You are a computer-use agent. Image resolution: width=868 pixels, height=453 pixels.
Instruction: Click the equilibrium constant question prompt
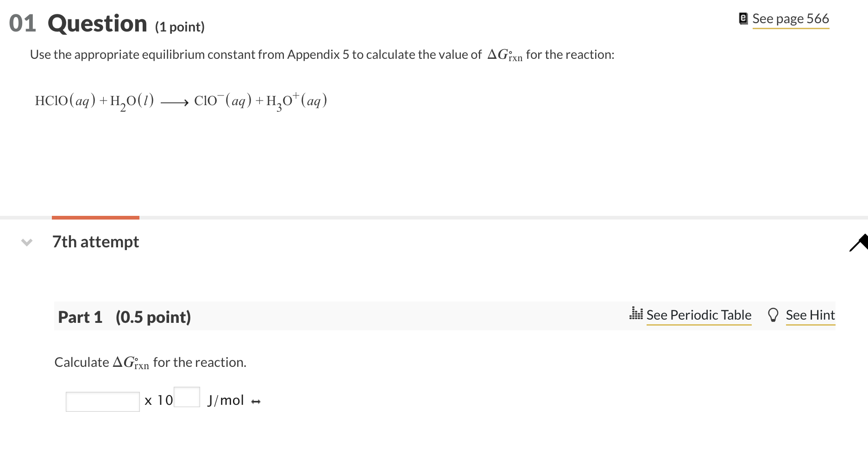[321, 54]
